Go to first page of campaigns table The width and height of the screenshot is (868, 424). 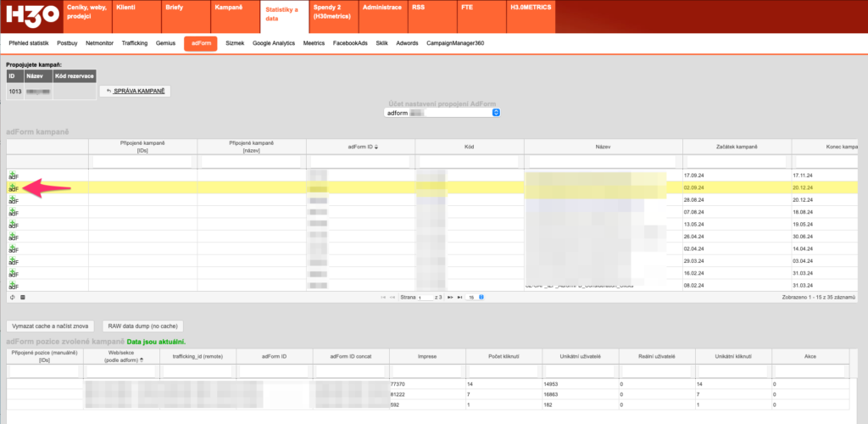tap(384, 298)
